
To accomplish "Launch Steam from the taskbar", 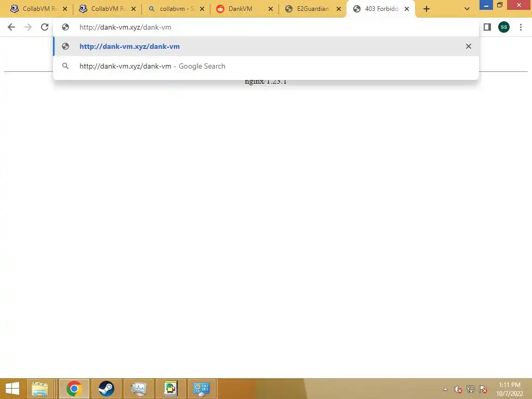I will click(106, 389).
